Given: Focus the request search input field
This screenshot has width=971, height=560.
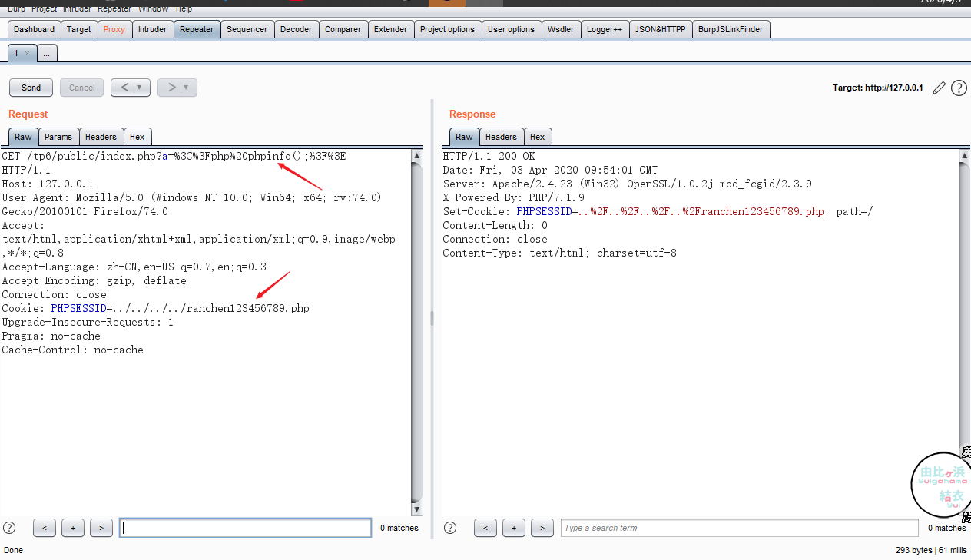Looking at the screenshot, I should 246,528.
